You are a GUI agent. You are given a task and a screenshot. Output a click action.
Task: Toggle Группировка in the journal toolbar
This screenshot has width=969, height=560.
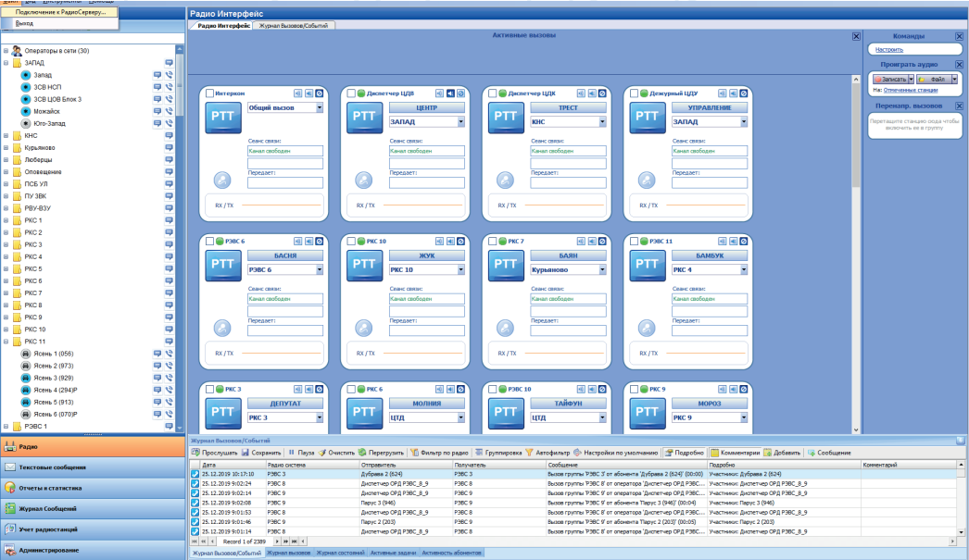click(x=498, y=453)
